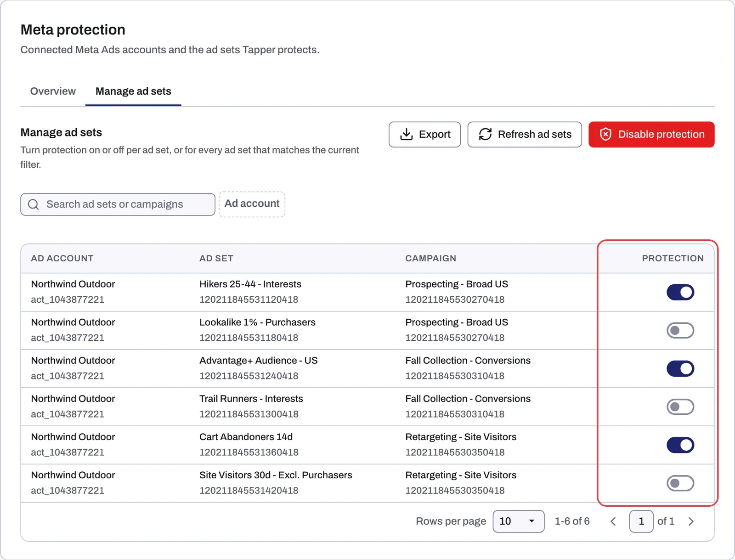Click Refresh ad sets button

pyautogui.click(x=525, y=135)
